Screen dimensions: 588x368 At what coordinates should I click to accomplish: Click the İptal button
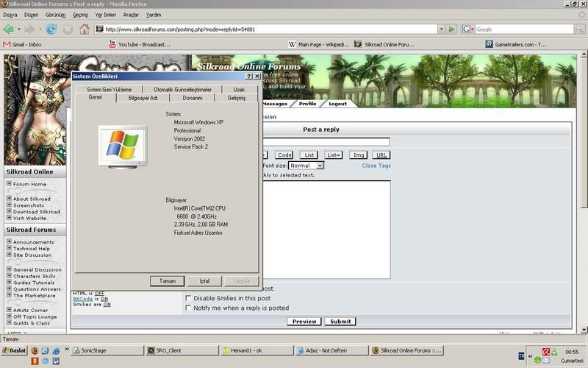tap(204, 281)
